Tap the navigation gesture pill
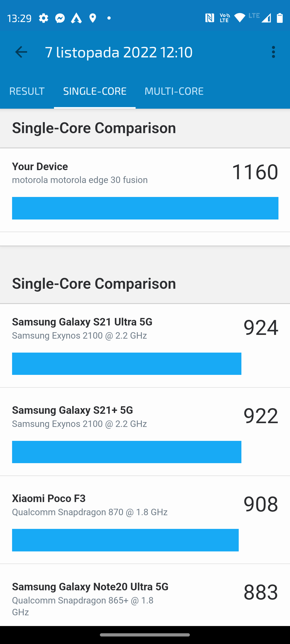The height and width of the screenshot is (644, 290). [145, 635]
